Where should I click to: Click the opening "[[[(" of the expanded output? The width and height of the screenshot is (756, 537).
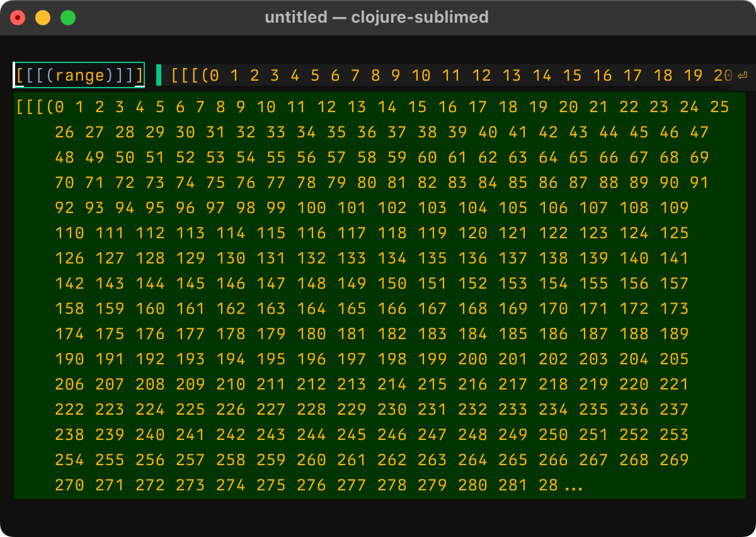(35, 107)
